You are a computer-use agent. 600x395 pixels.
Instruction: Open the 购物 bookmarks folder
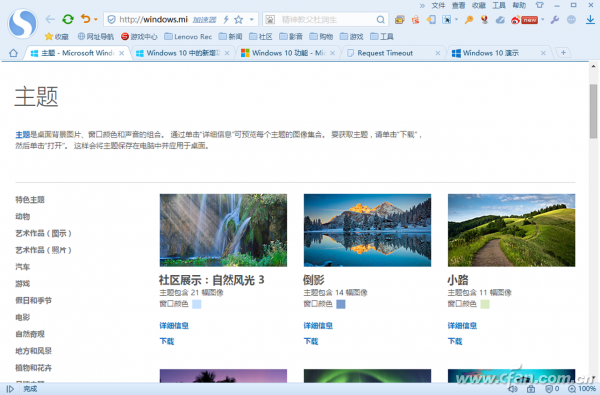pos(321,36)
